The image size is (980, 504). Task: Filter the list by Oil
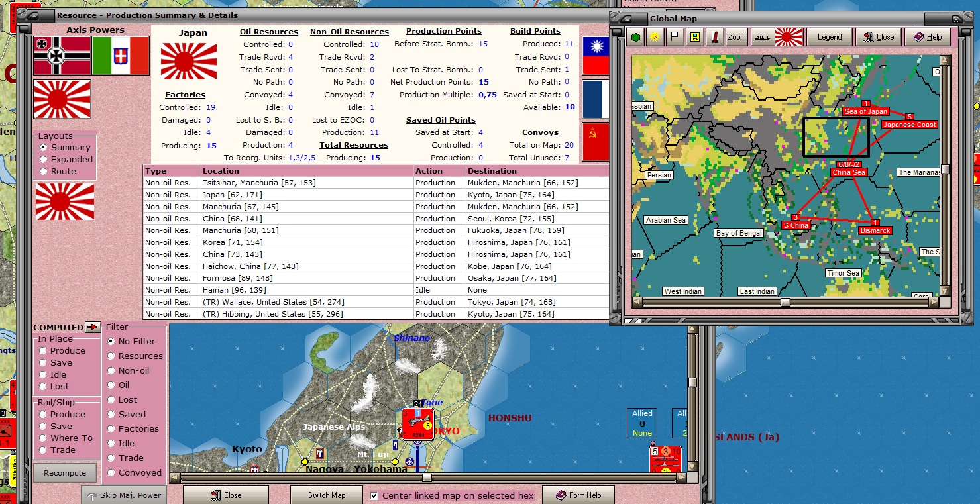pyautogui.click(x=119, y=385)
